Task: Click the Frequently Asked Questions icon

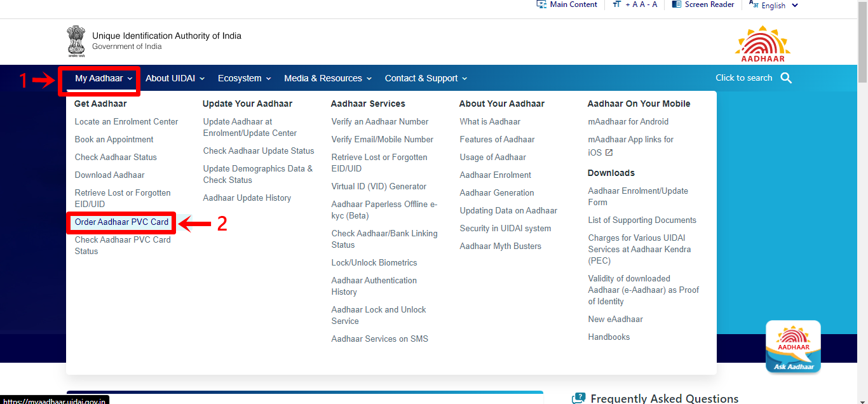Action: pos(578,398)
